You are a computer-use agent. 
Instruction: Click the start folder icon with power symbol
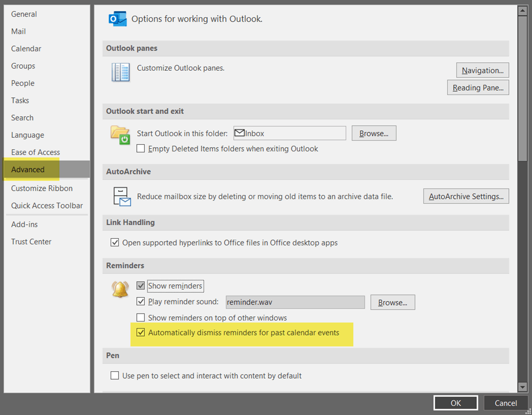pyautogui.click(x=120, y=135)
